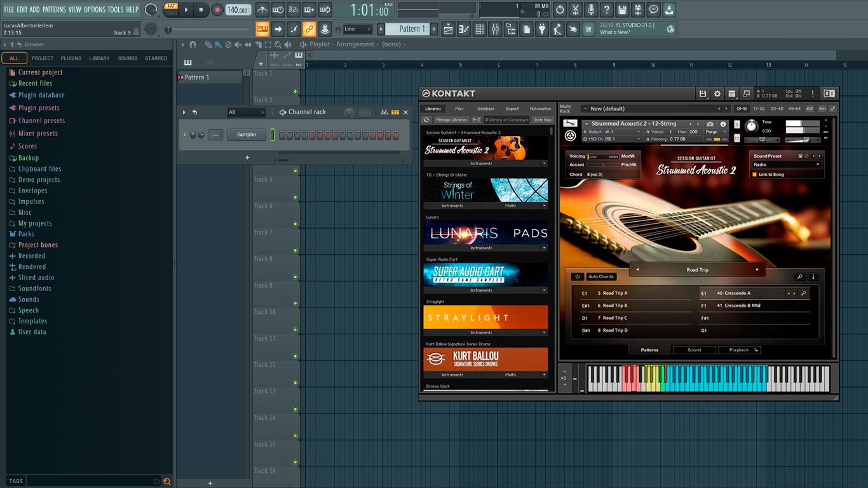Toggle PAT/SONG mode switch
Image resolution: width=868 pixels, height=488 pixels.
(171, 10)
